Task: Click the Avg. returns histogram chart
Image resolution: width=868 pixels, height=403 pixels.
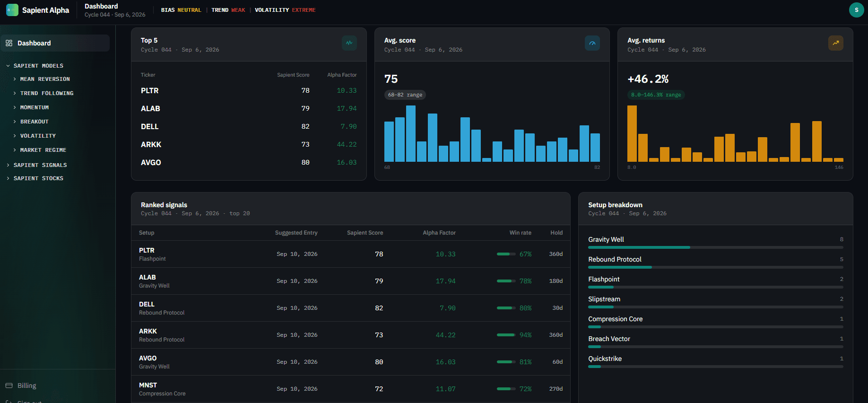Action: pos(735,133)
